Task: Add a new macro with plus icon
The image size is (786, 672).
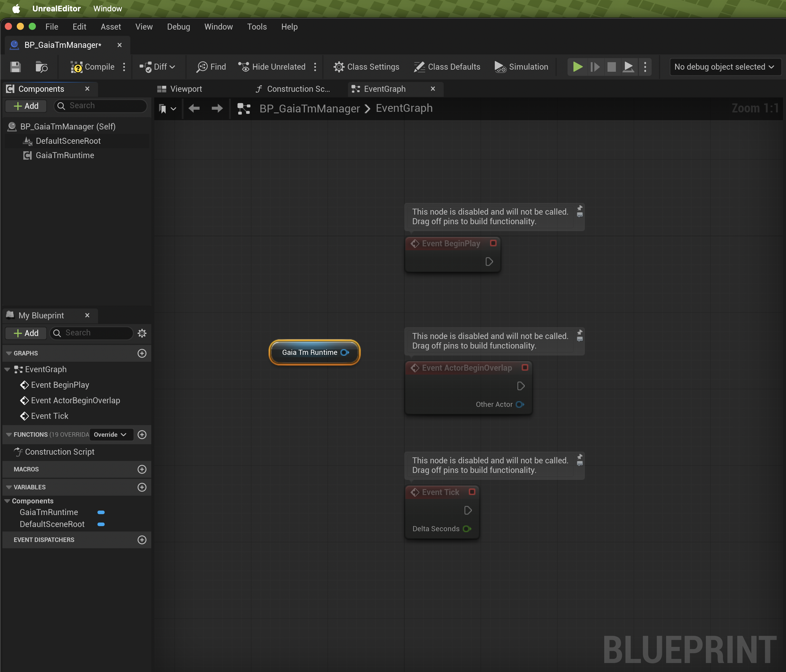Action: pos(142,470)
